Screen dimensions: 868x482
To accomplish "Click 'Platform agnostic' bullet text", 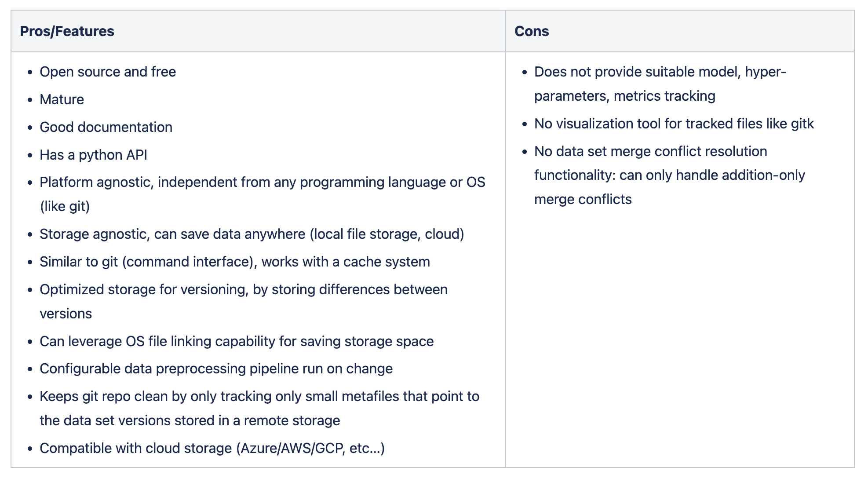I will [x=263, y=182].
